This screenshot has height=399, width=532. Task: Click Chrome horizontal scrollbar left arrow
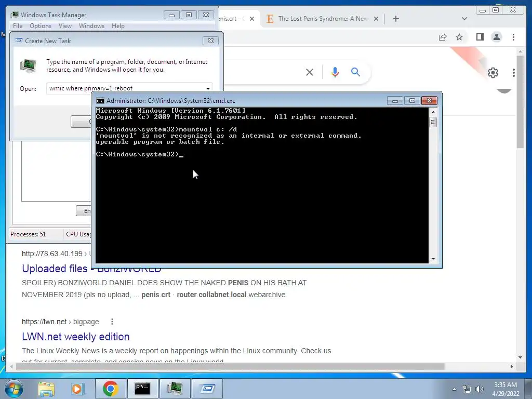coord(11,366)
